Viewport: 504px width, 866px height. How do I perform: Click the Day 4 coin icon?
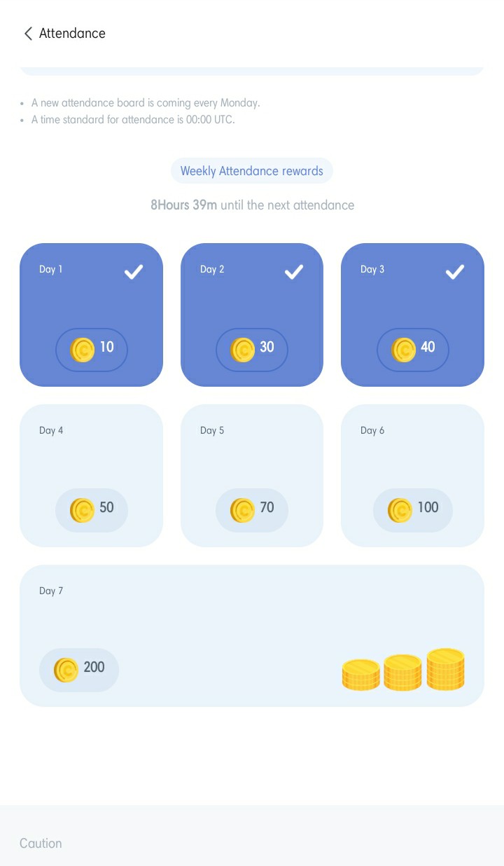point(82,510)
